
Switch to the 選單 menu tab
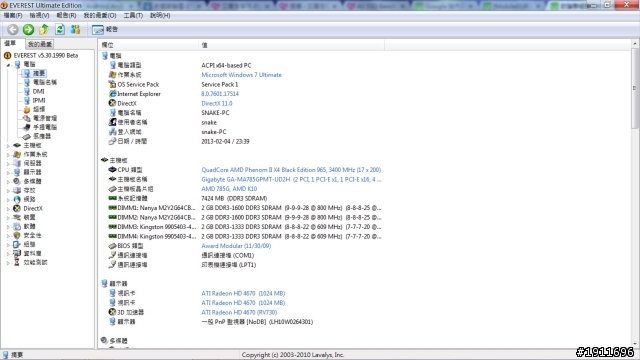click(10, 43)
